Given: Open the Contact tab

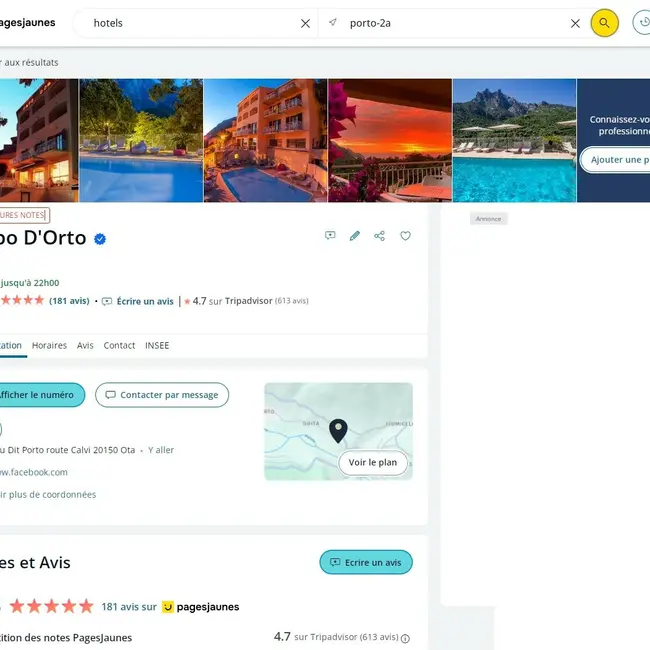Looking at the screenshot, I should point(119,345).
